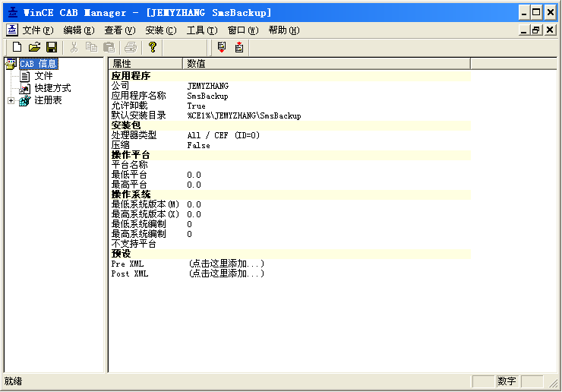Open the 查看(V) menu
Image resolution: width=562 pixels, height=392 pixels.
pyautogui.click(x=120, y=30)
